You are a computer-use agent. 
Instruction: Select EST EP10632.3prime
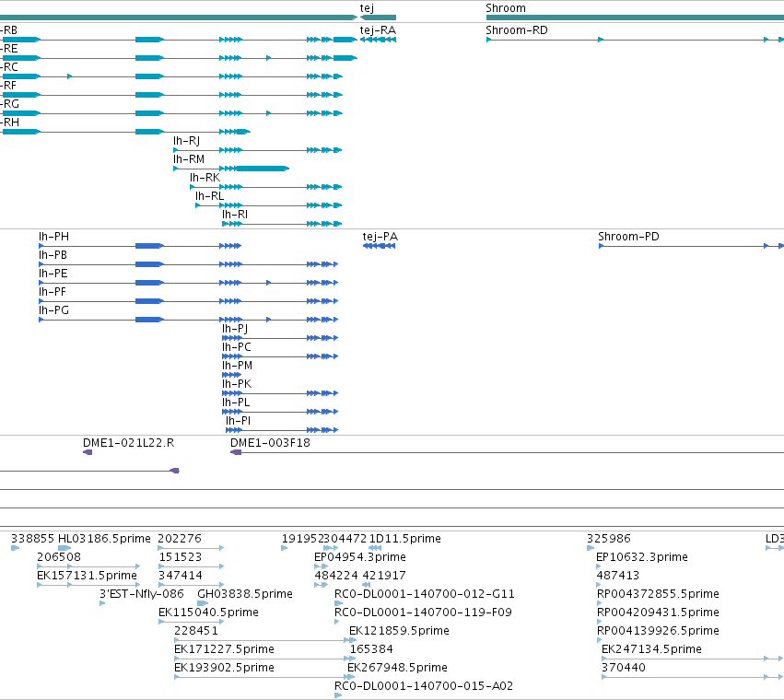point(642,557)
